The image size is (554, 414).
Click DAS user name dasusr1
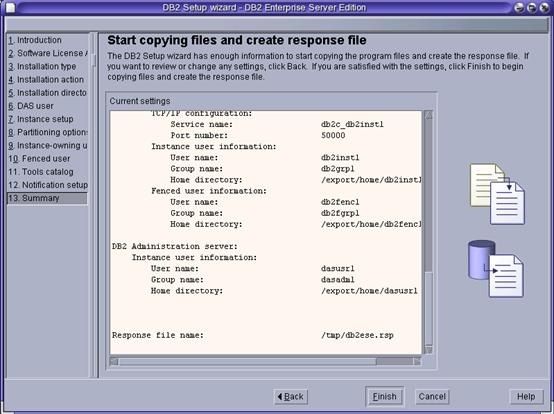tap(337, 268)
